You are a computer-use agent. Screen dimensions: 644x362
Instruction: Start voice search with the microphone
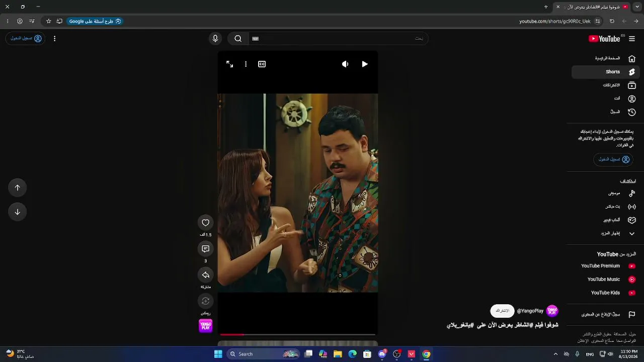[x=215, y=39]
